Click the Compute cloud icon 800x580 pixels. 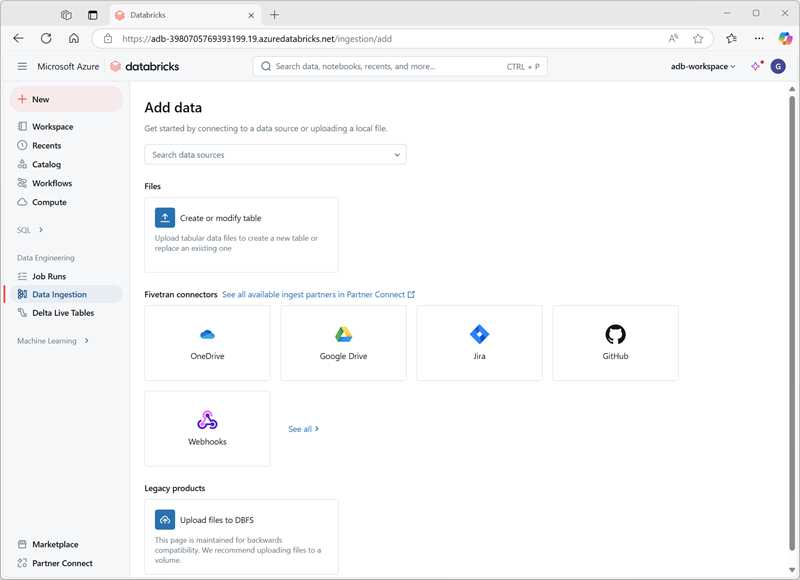22,202
